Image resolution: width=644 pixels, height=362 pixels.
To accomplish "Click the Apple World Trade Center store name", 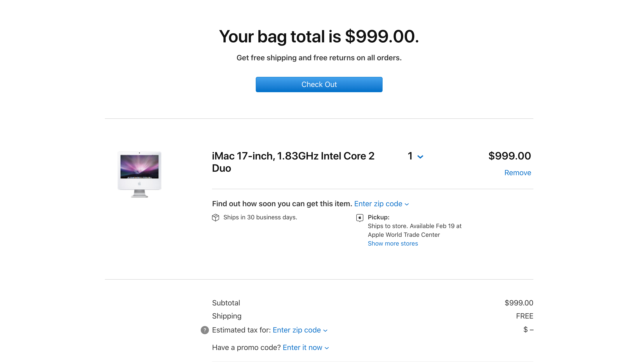I will 404,235.
